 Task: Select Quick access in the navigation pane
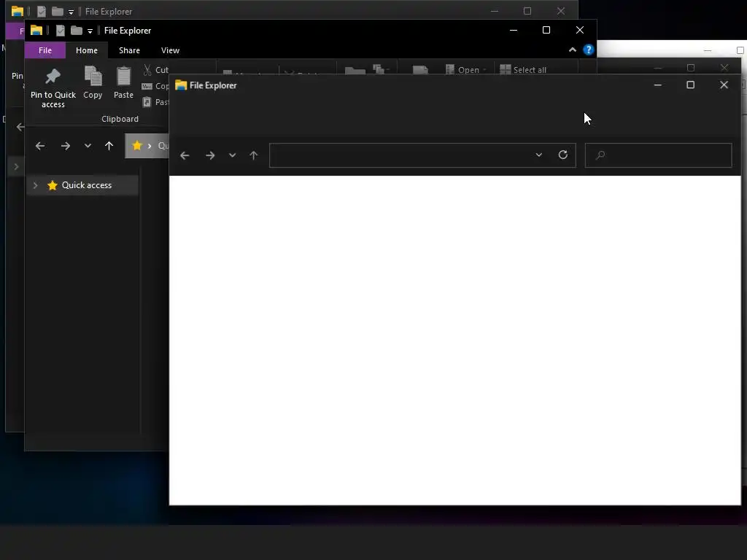tap(82, 185)
